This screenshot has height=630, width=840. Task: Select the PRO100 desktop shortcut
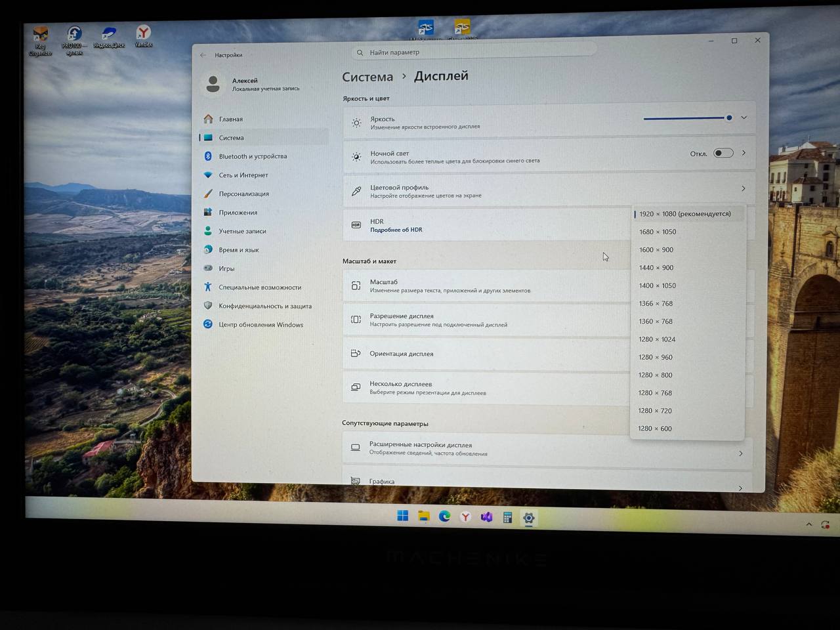tap(74, 41)
